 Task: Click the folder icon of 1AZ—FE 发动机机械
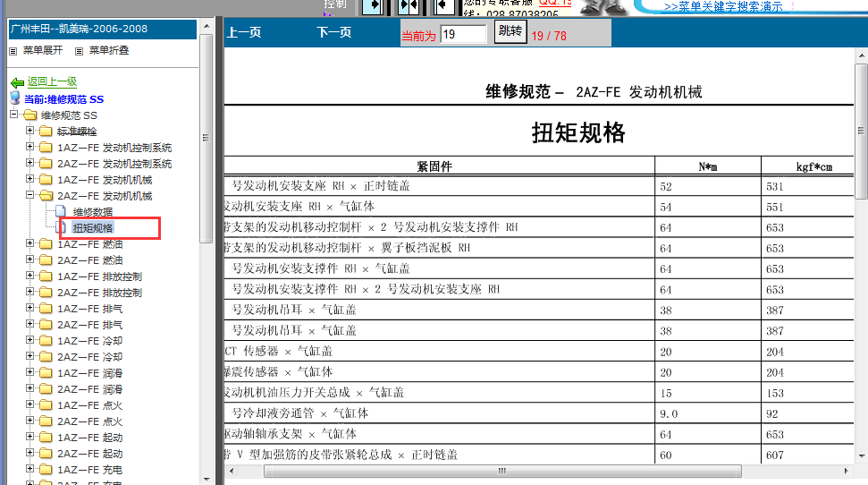click(46, 179)
